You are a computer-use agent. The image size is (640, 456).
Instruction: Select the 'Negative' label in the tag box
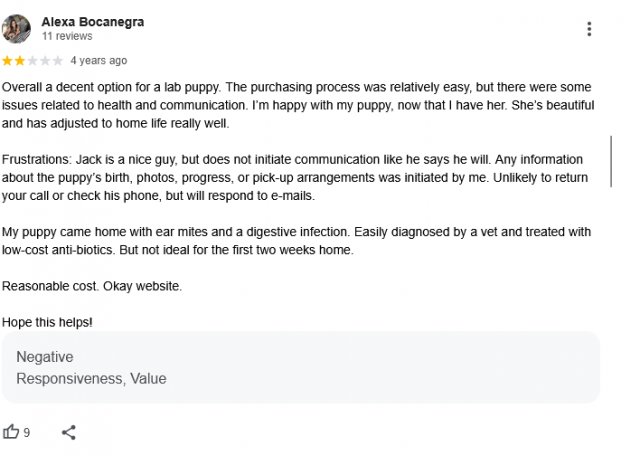[x=45, y=357]
